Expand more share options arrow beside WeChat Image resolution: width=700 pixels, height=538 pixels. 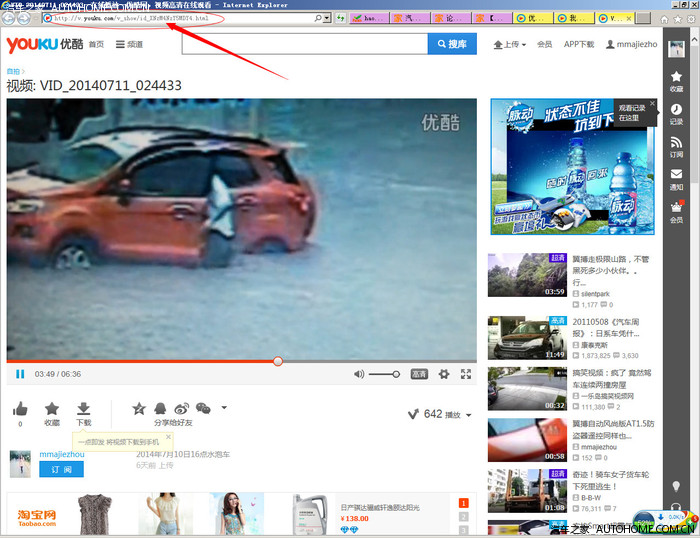point(224,408)
